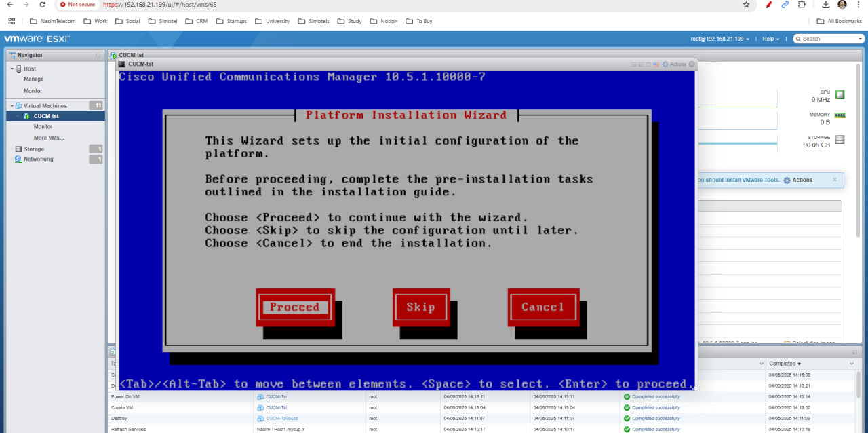This screenshot has width=868, height=433.
Task: Open the Work bookmark folder
Action: coord(96,21)
